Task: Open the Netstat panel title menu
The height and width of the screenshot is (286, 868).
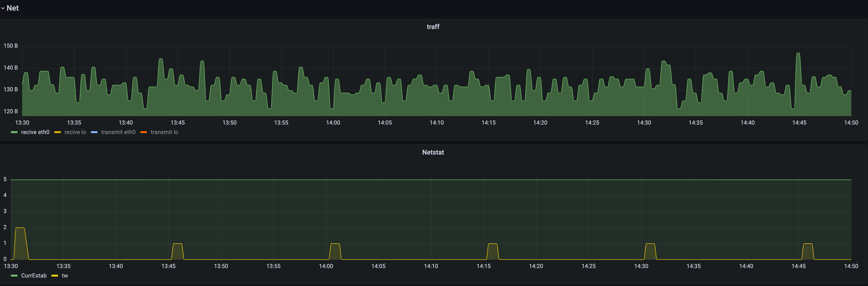Action: pos(433,152)
